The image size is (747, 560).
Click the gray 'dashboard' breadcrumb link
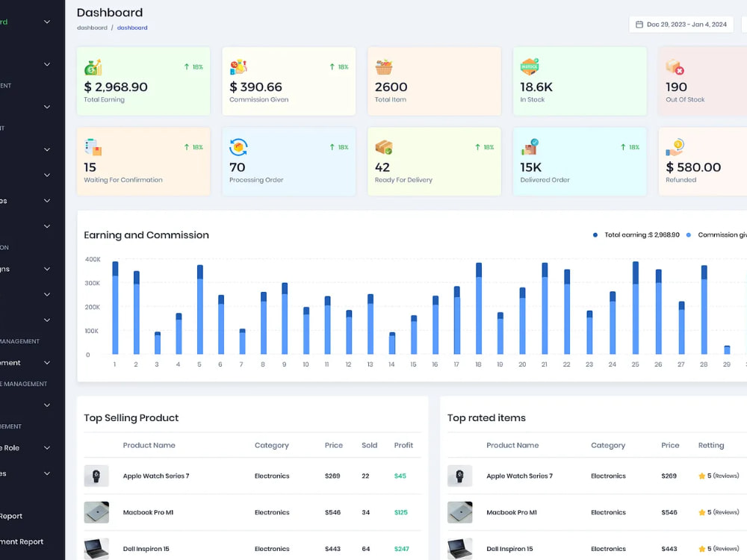92,28
